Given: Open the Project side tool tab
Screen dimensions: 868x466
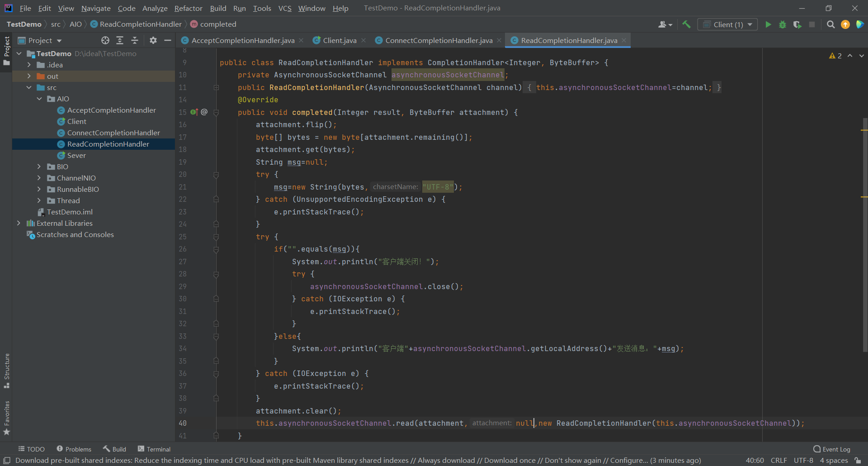Looking at the screenshot, I should (6, 51).
